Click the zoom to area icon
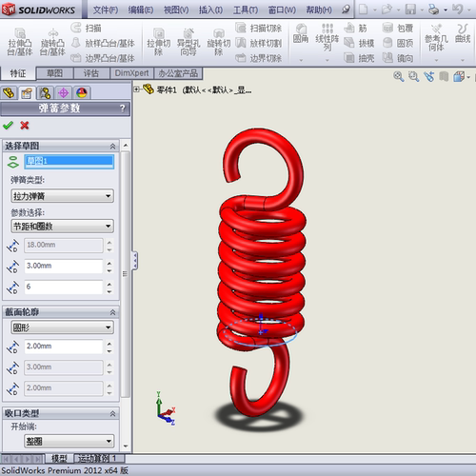Viewport: 476px width, 476px height. (x=413, y=76)
